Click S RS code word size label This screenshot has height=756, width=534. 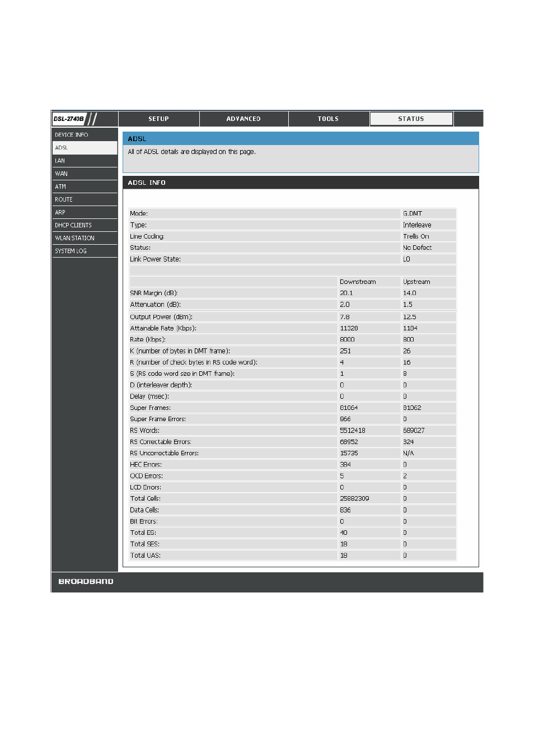(182, 374)
